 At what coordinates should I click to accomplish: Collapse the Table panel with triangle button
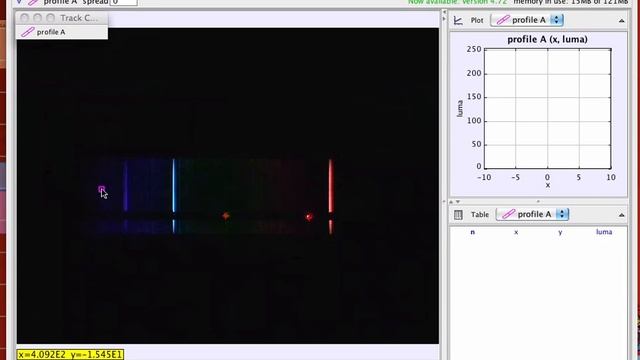pyautogui.click(x=621, y=215)
